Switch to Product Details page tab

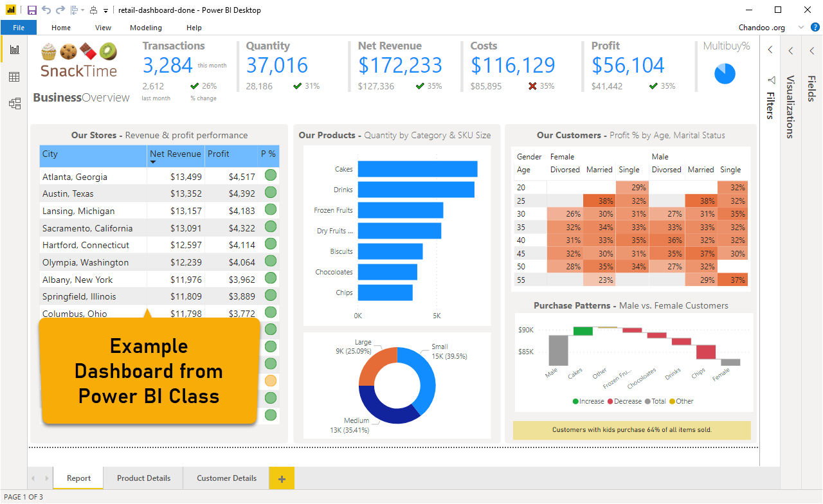[x=144, y=478]
